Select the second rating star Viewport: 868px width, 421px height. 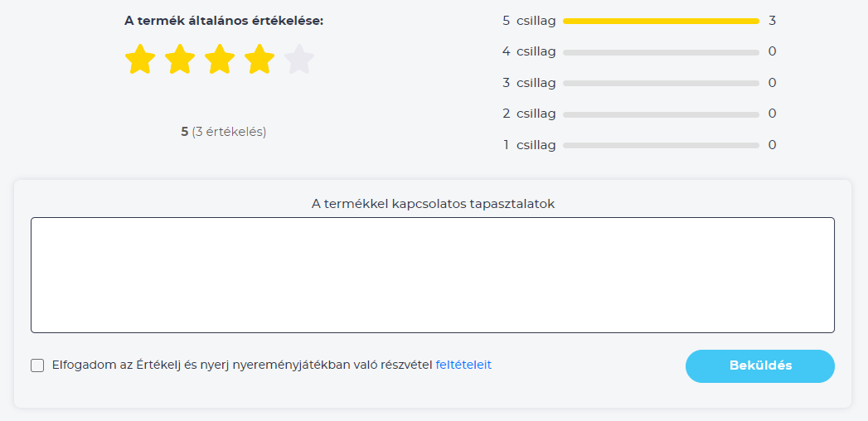pos(180,59)
